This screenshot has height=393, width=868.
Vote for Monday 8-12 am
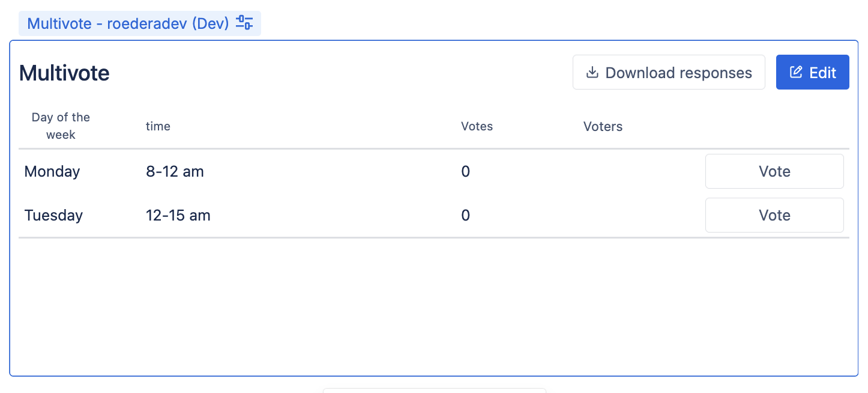[774, 171]
